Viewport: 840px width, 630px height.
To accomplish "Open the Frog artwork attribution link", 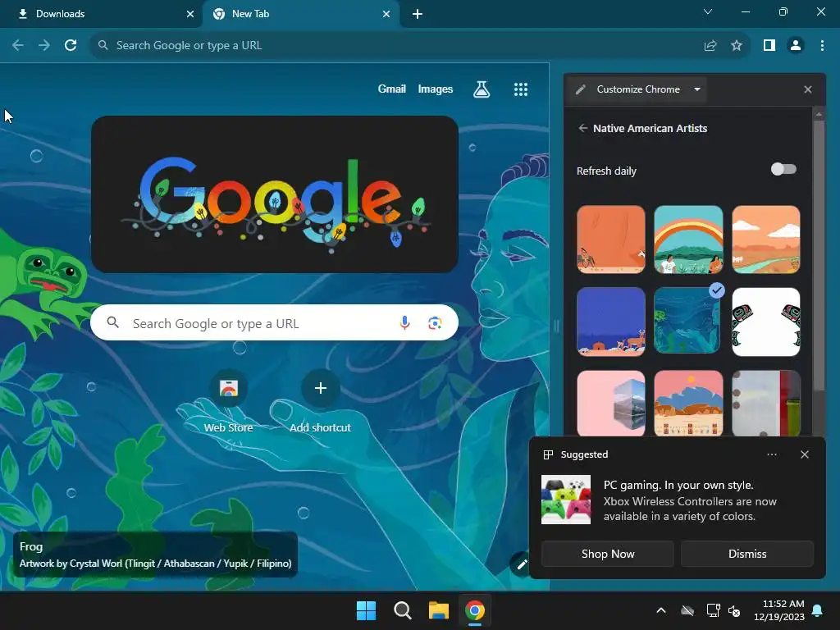I will tap(155, 555).
